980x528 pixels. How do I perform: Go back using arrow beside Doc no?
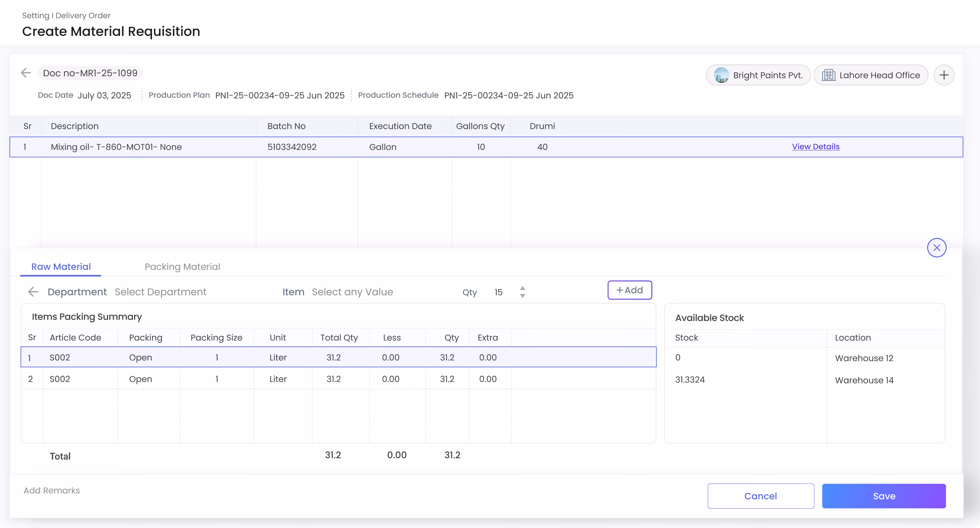click(x=25, y=73)
